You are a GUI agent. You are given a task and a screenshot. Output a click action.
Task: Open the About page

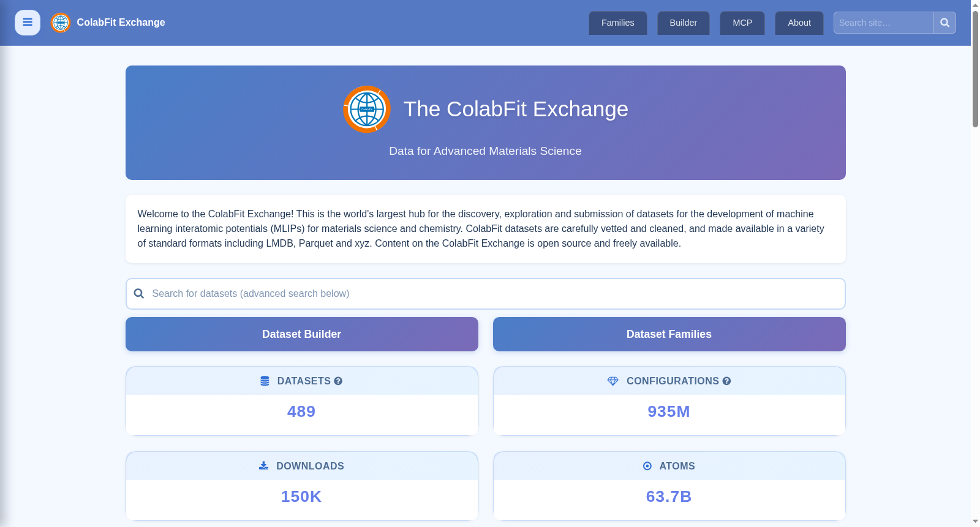(x=799, y=23)
